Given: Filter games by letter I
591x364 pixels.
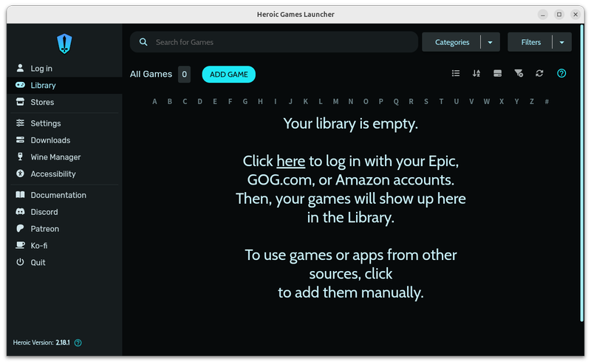Looking at the screenshot, I should tap(275, 101).
